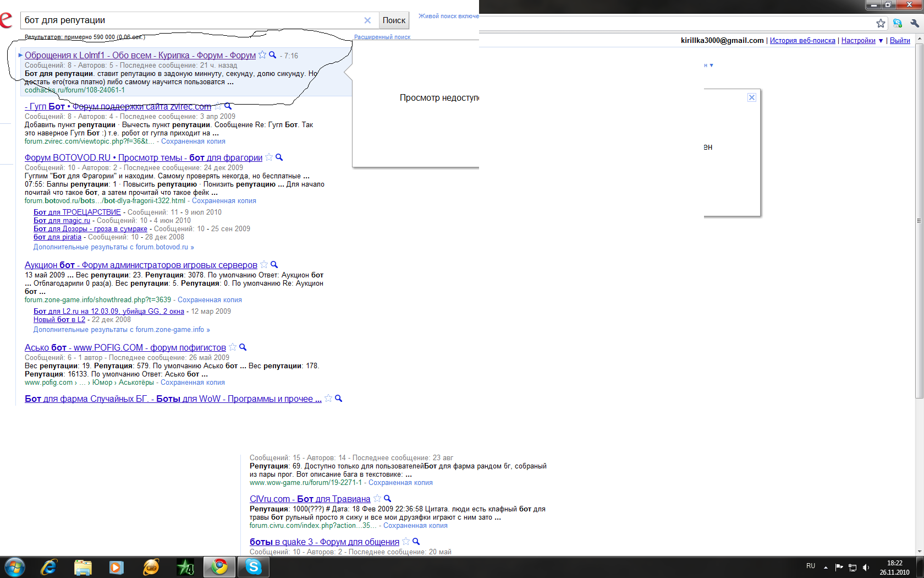Preview the боты в quake 3 result

point(416,542)
